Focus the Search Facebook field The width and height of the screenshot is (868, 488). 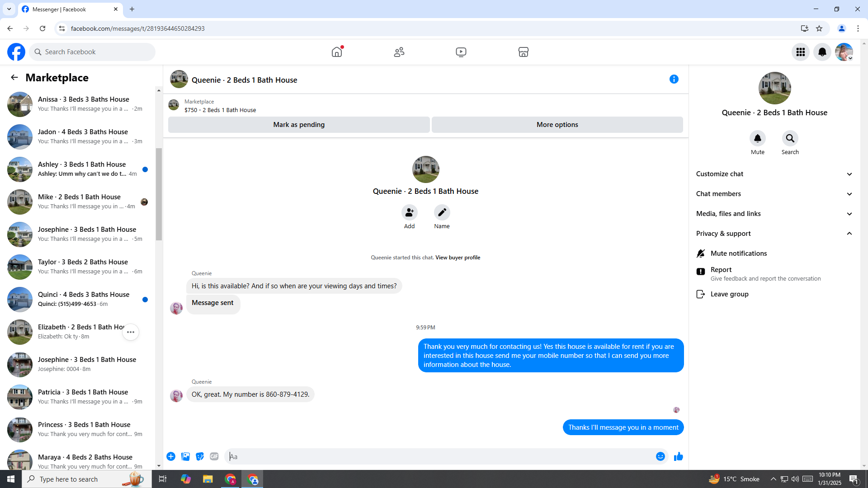[x=92, y=52]
